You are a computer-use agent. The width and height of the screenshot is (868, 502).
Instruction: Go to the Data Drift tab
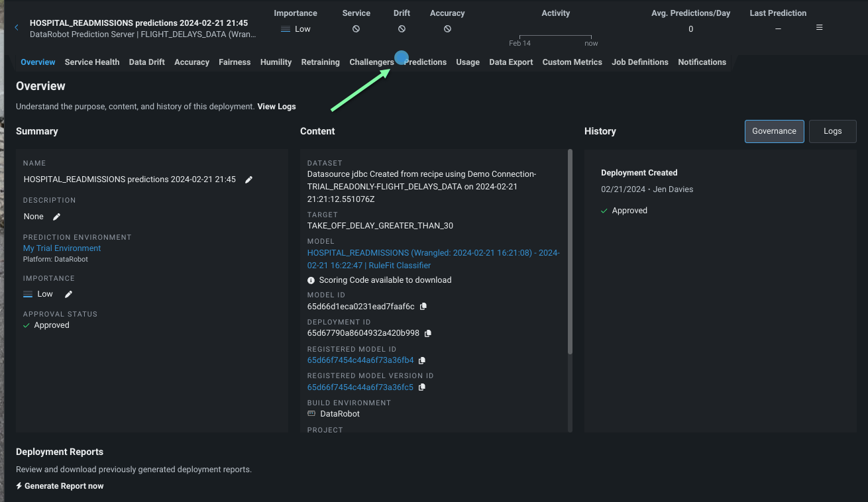click(x=146, y=62)
